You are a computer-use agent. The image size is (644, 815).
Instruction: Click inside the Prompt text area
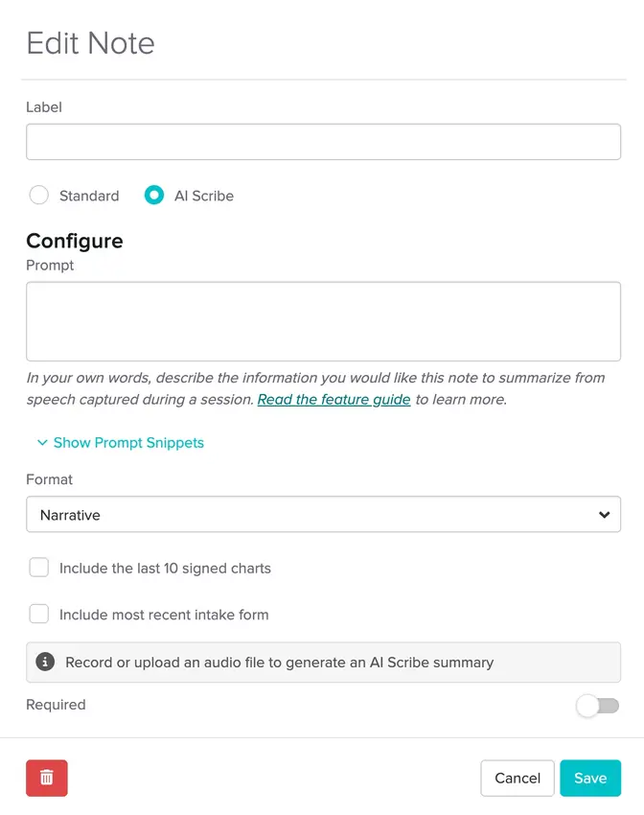point(323,321)
